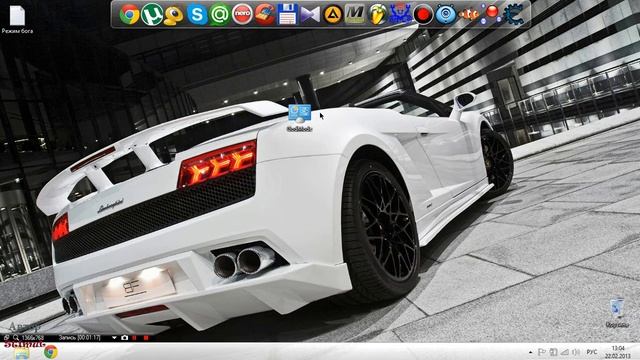The image size is (640, 360).
Task: Open the dark blue gear dock icon
Action: coord(513,15)
